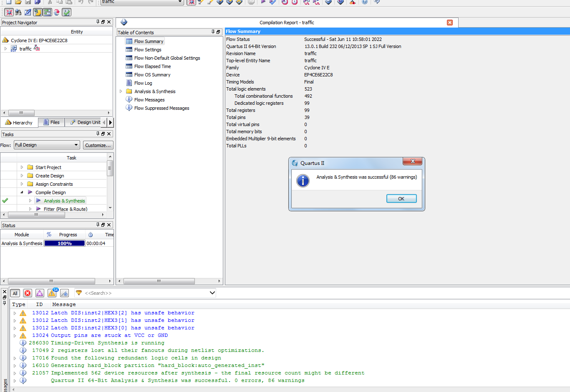Click the binoculars find icon in toolbar
This screenshot has height=392, width=570.
click(18, 12)
